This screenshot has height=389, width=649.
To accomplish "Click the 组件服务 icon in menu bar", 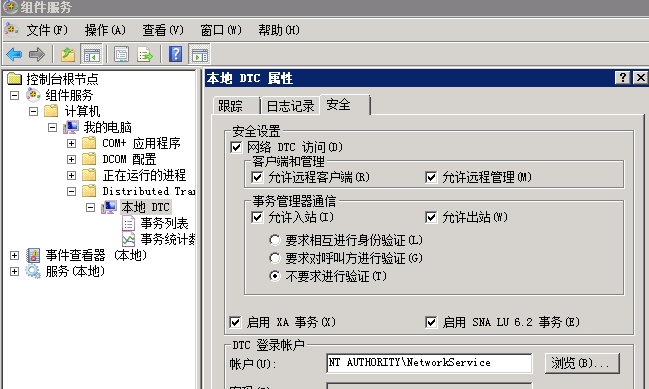I will click(x=12, y=30).
